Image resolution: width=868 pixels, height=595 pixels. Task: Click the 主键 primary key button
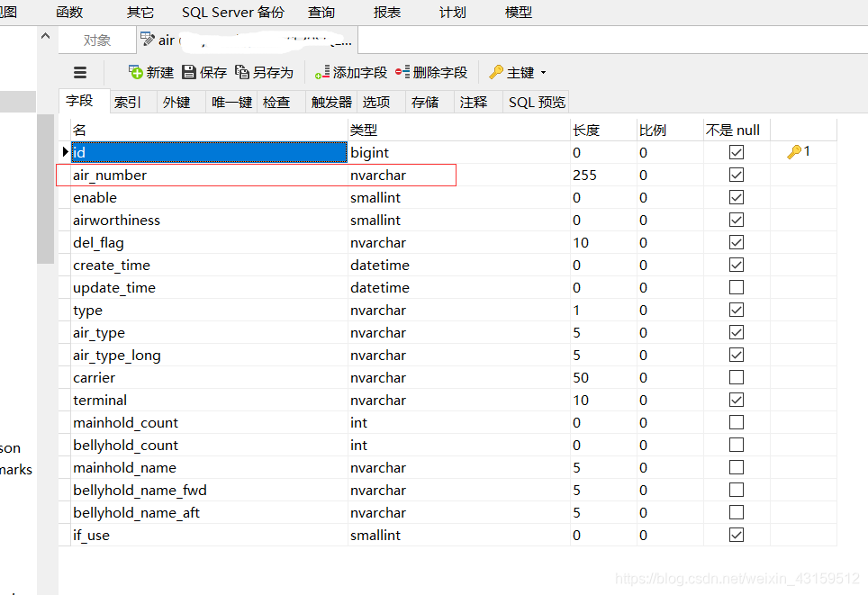(511, 73)
